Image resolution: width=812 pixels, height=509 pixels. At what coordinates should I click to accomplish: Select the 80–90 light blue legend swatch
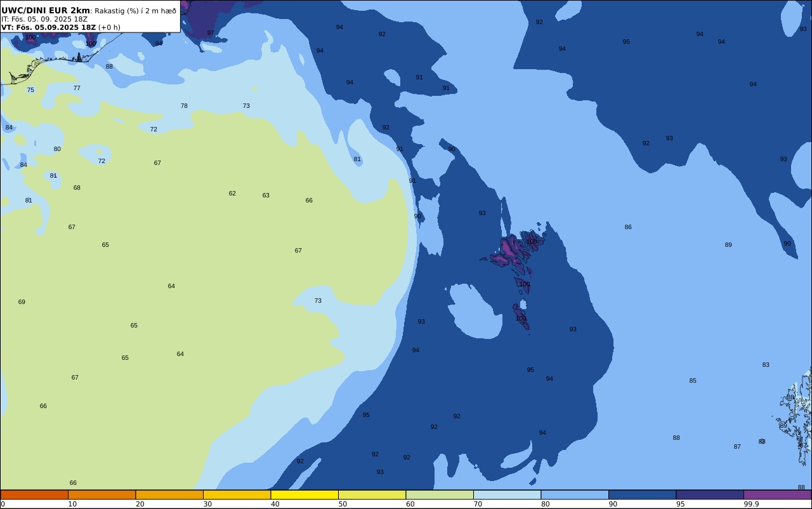pos(575,494)
